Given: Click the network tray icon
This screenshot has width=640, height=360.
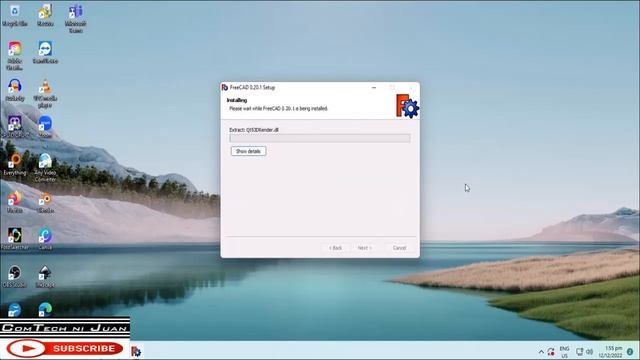Looking at the screenshot, I should click(x=579, y=351).
